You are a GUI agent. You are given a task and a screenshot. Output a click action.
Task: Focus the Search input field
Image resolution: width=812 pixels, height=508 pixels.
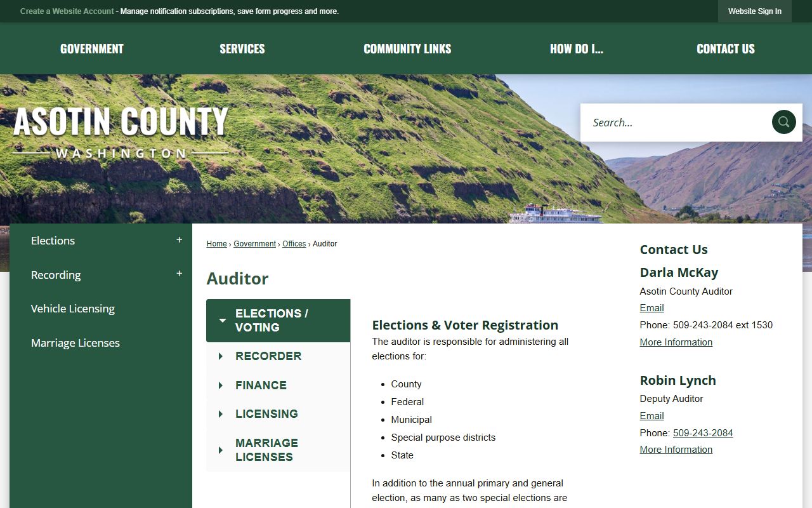676,123
